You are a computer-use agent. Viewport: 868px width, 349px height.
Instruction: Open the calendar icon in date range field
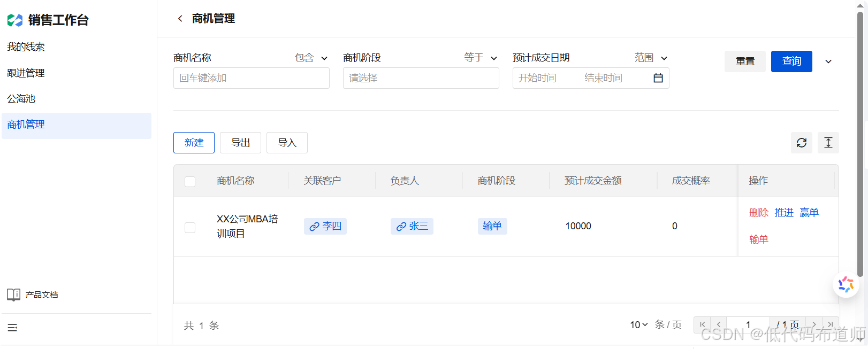click(x=658, y=78)
